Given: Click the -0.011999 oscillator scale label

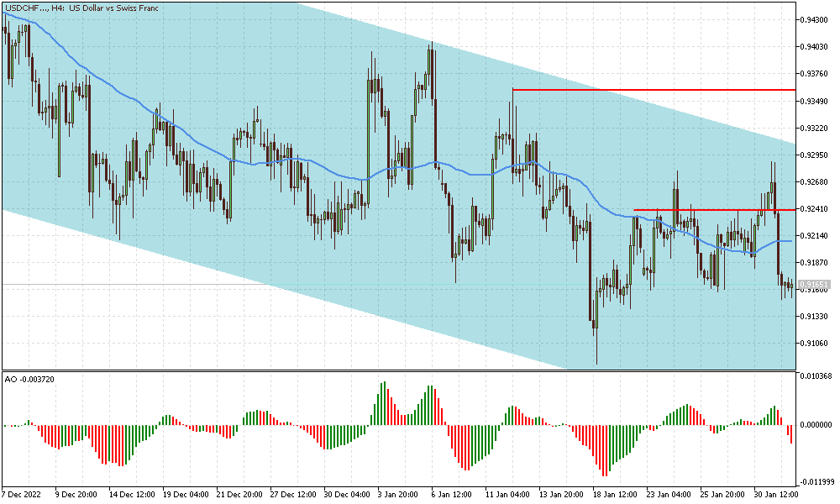Looking at the screenshot, I should pyautogui.click(x=816, y=482).
